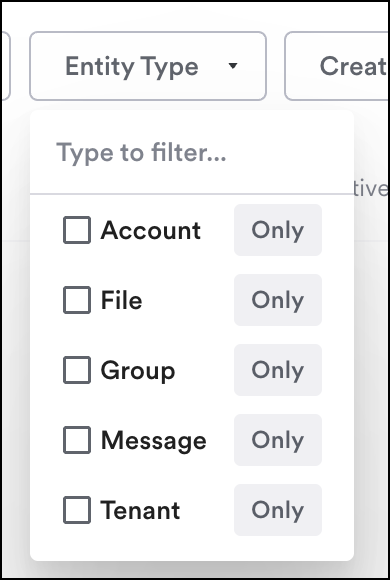Tick the Group checkbox
Screen dimensions: 390x580
(x=77, y=370)
